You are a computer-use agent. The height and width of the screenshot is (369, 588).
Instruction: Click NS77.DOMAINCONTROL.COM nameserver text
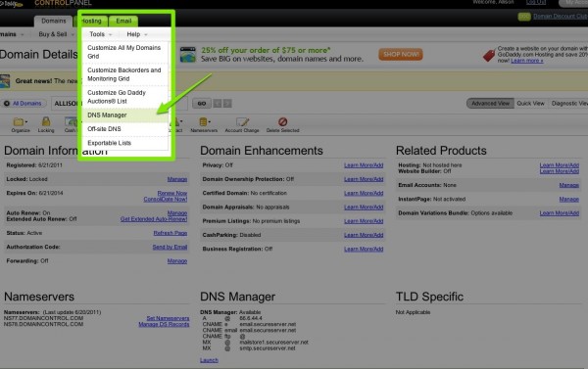(x=43, y=318)
